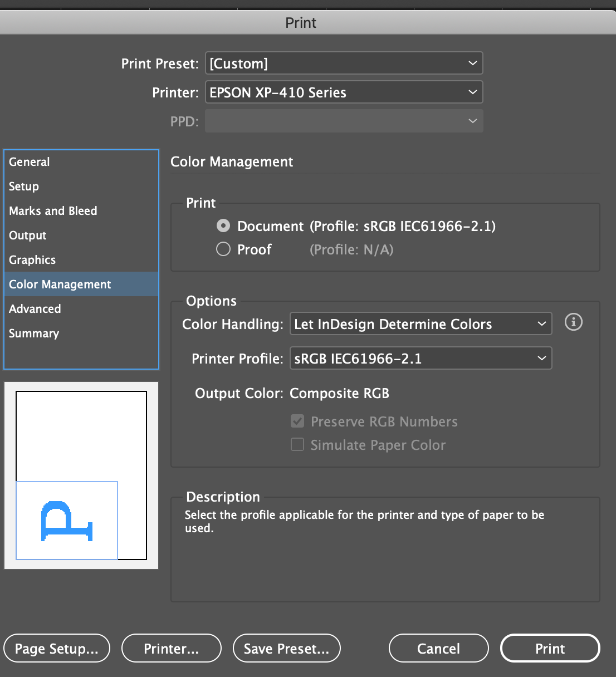Click the page preview thumbnail
Image resolution: width=616 pixels, height=677 pixels.
[x=81, y=474]
